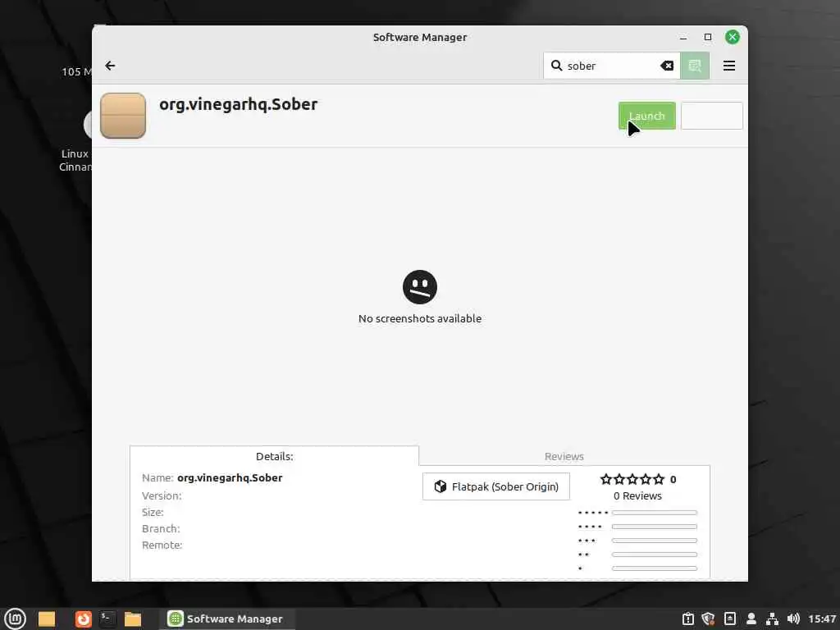The height and width of the screenshot is (630, 840).
Task: Open the Linux Mint start menu
Action: pyautogui.click(x=15, y=619)
